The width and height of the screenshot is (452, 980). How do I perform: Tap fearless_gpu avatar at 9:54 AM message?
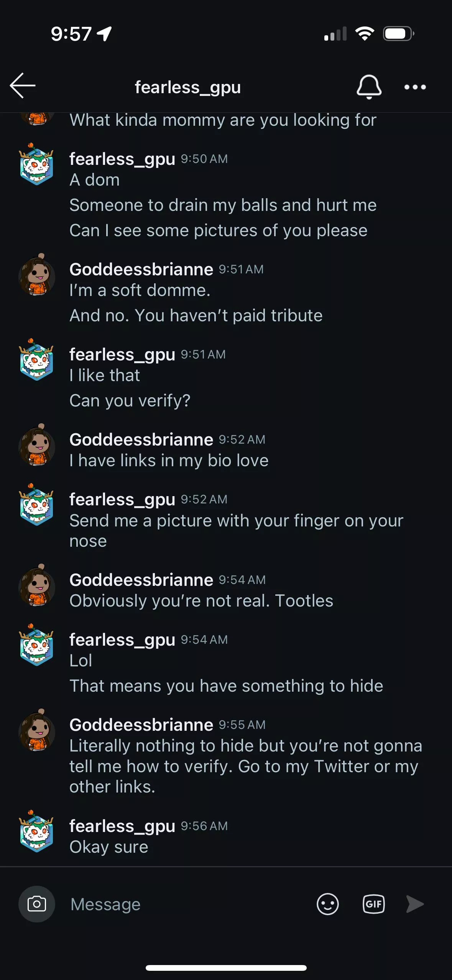click(x=36, y=645)
